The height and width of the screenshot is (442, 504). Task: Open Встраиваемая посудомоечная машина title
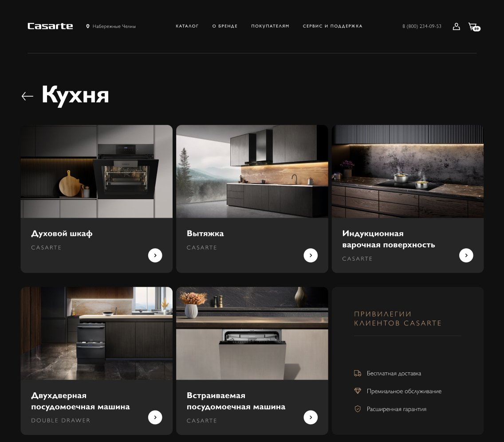pyautogui.click(x=236, y=401)
